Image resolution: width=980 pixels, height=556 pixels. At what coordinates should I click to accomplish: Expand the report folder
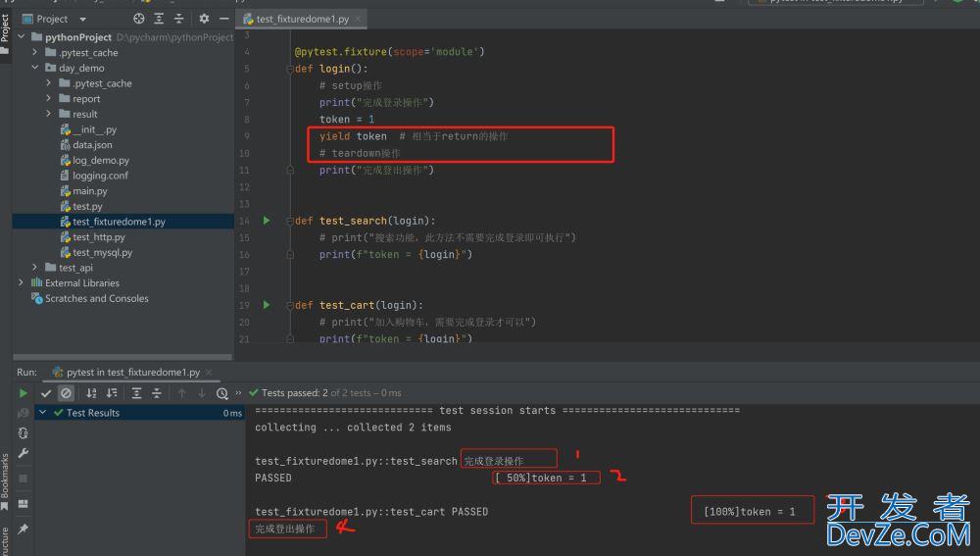pos(49,98)
